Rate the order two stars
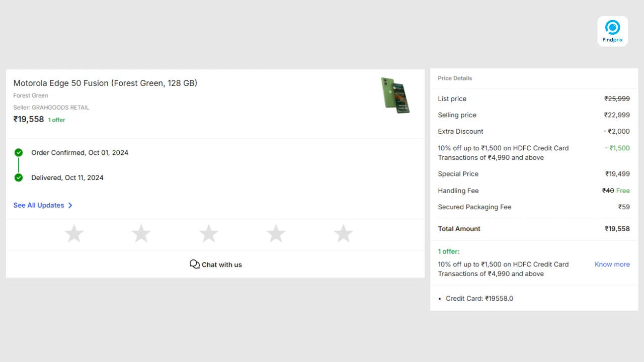 tap(141, 234)
